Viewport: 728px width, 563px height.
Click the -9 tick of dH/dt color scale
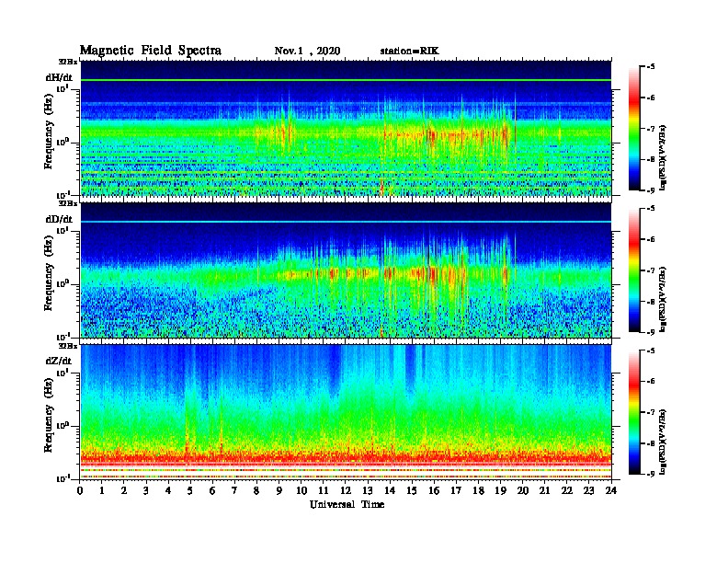651,190
